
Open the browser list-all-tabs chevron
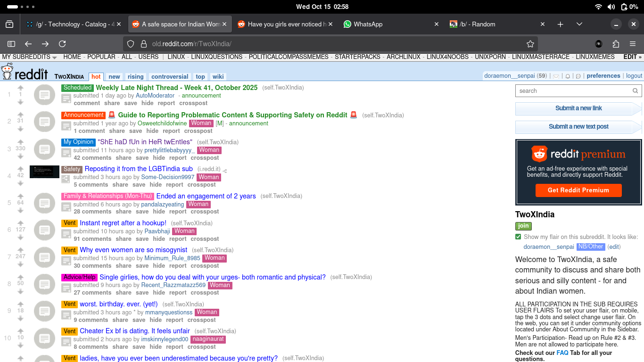coord(579,24)
